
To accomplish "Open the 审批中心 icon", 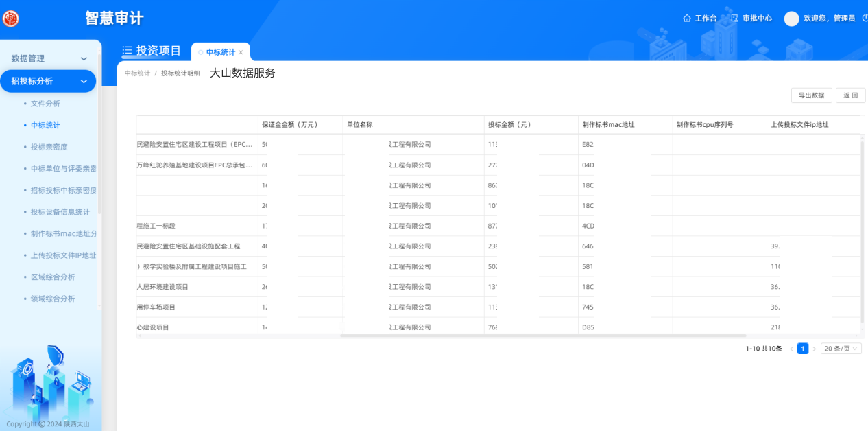I will (734, 19).
